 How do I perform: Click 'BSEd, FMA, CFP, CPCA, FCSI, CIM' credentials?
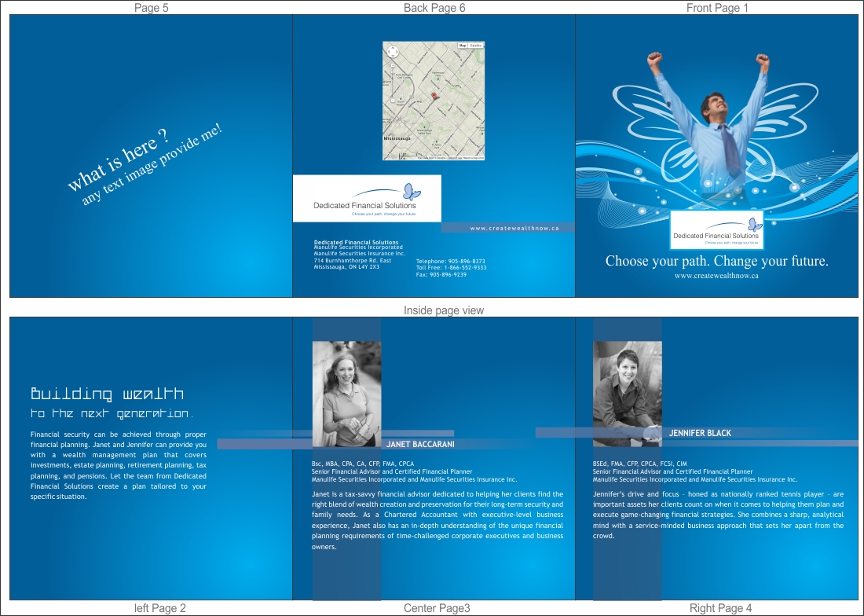point(640,464)
